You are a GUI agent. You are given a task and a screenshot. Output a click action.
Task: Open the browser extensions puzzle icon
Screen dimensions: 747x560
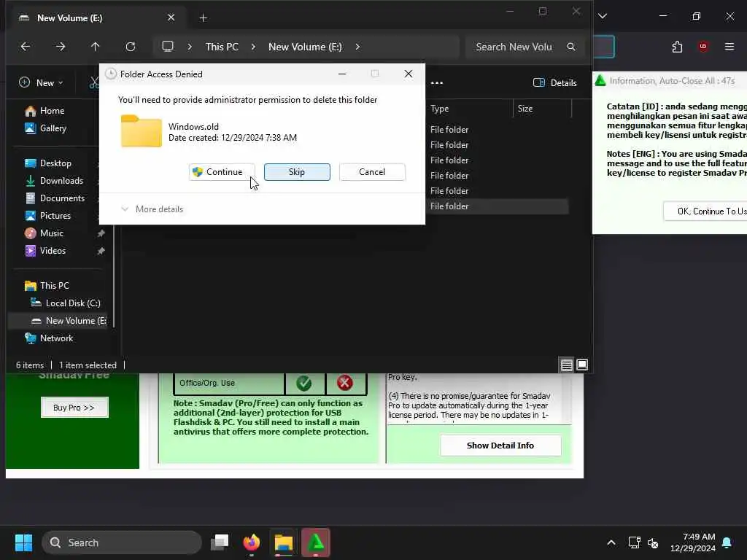click(x=677, y=47)
